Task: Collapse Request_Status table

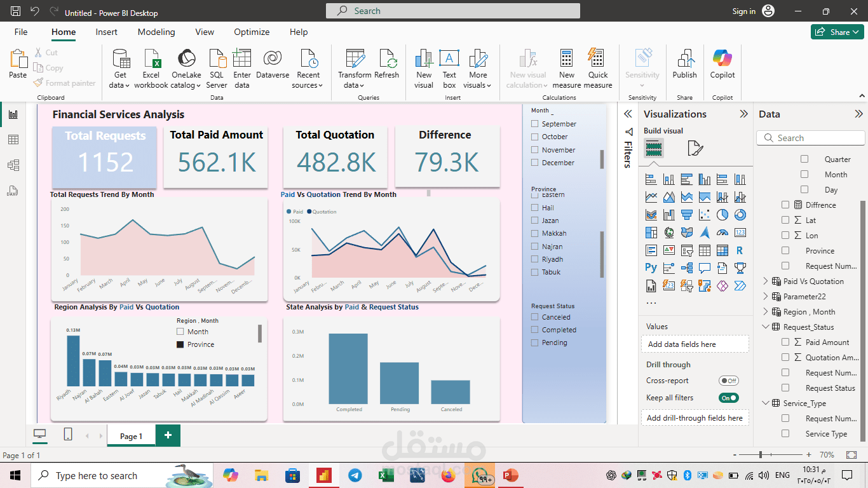Action: point(765,327)
